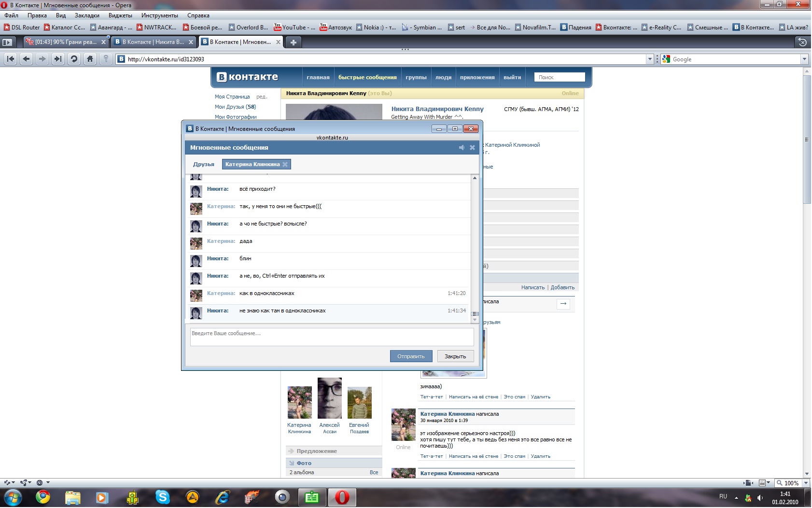Viewport: 812px width, 508px height.
Task: Select the Друзья tab in messages
Action: click(204, 164)
